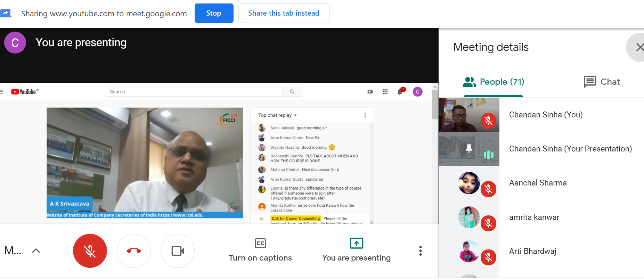Expand the Top chat replay dropdown

(x=277, y=115)
